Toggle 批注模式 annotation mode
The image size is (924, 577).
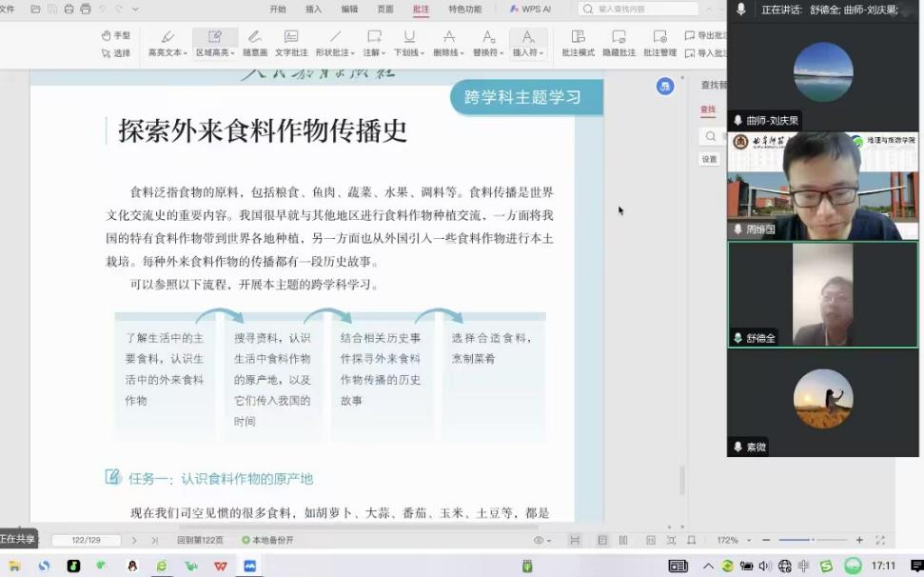578,43
